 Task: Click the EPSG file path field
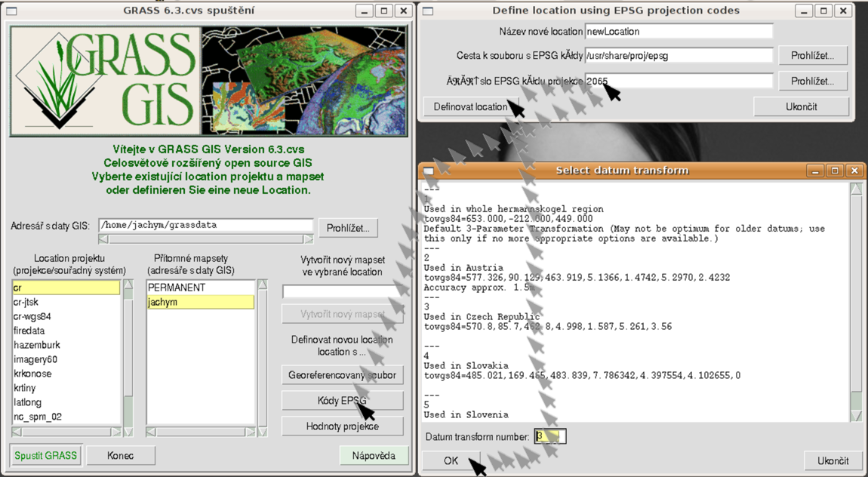tap(679, 55)
